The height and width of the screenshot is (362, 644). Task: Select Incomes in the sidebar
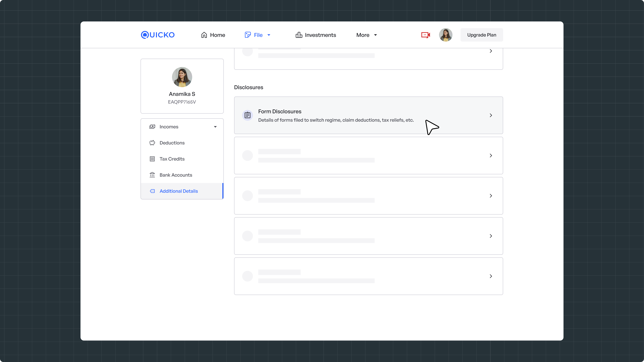(182, 127)
